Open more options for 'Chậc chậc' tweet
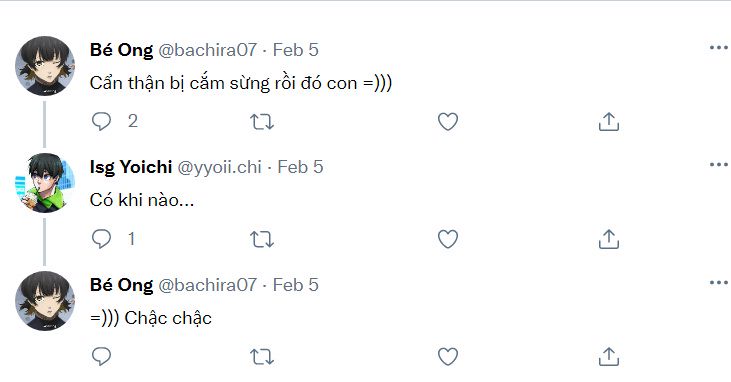This screenshot has width=731, height=382. [x=718, y=283]
